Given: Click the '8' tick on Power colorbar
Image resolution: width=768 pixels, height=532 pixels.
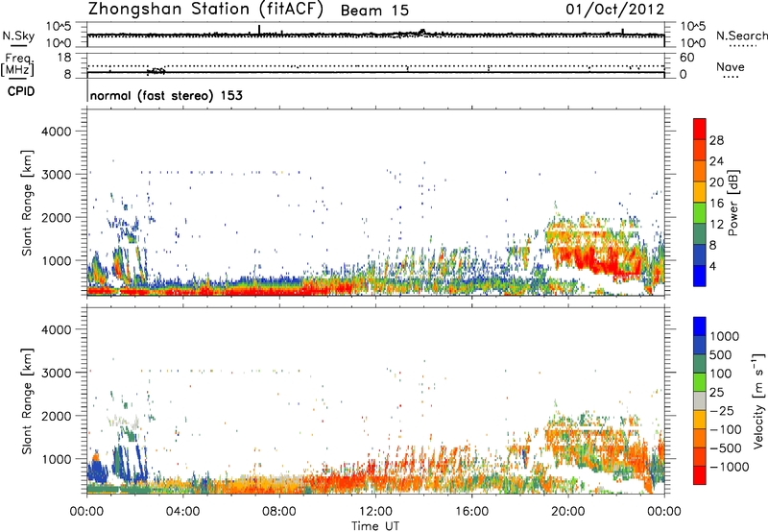Looking at the screenshot, I should (x=713, y=246).
